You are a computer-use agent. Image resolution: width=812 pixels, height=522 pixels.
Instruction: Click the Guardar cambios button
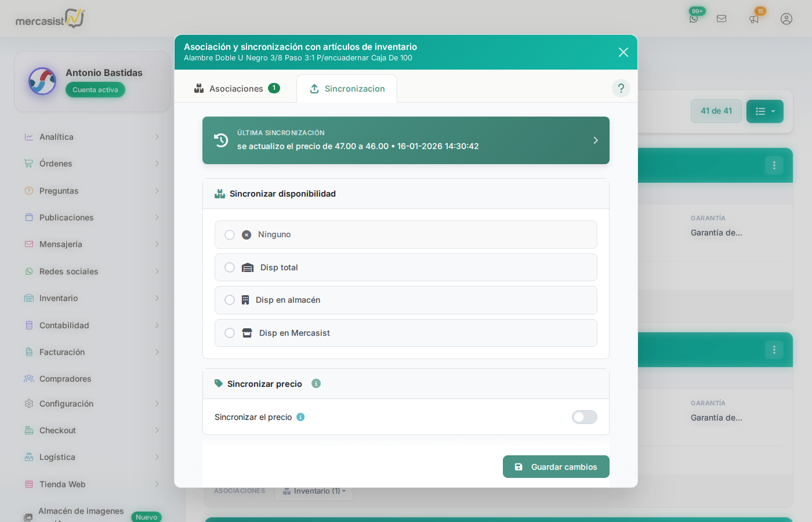point(556,467)
